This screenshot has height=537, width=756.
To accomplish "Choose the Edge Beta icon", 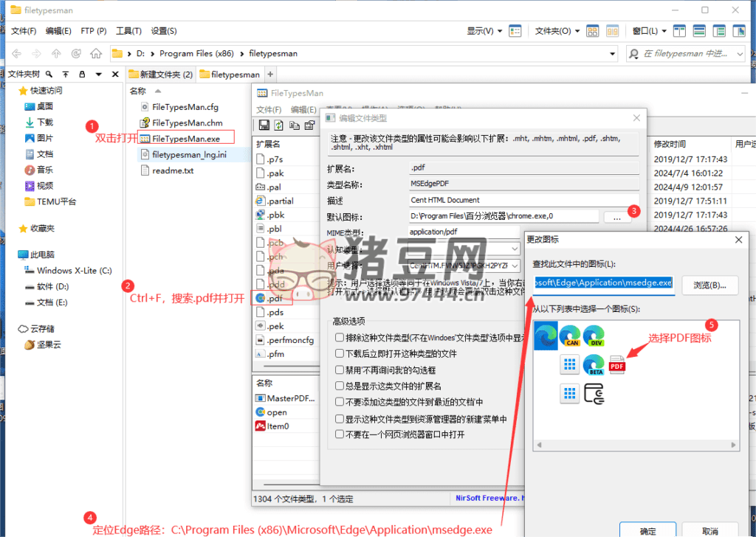I will click(594, 364).
